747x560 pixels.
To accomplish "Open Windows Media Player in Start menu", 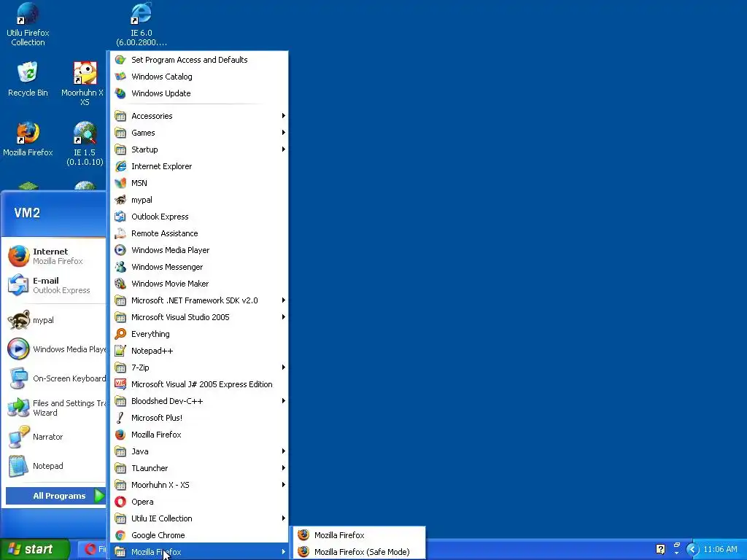I will tap(55, 349).
